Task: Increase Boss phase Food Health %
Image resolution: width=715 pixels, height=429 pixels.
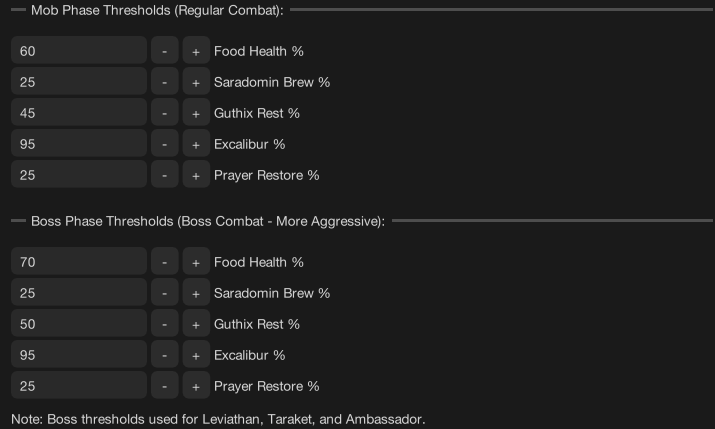Action: [x=195, y=262]
